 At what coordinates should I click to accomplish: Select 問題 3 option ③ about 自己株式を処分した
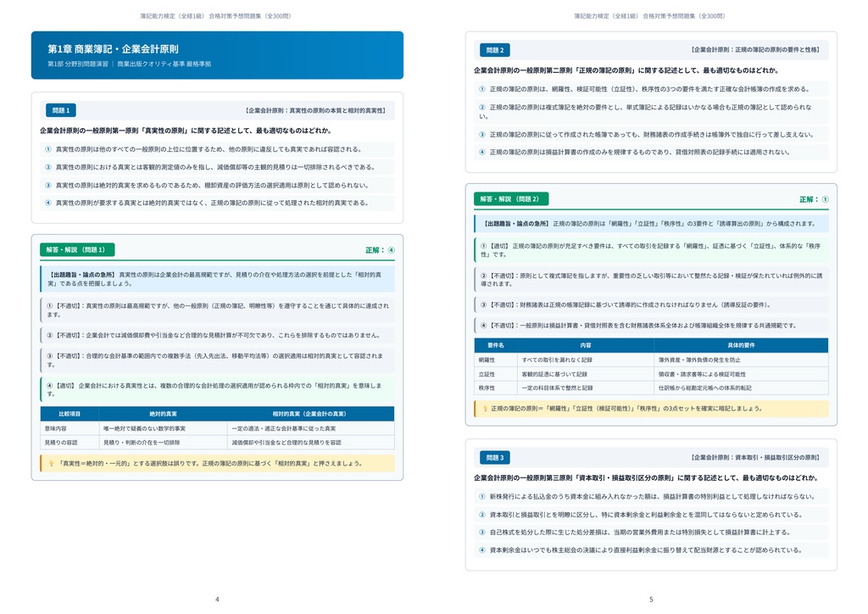point(651,533)
